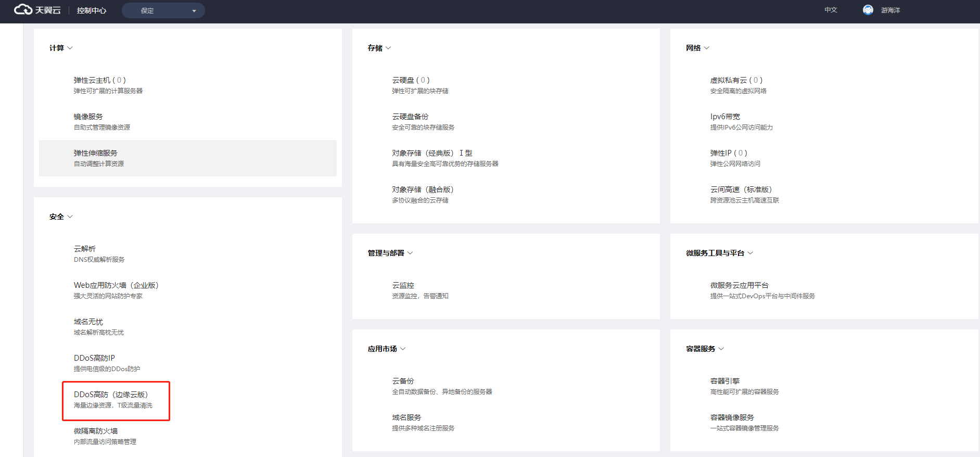Open DDoS高防IP
The width and height of the screenshot is (980, 457).
(x=94, y=358)
